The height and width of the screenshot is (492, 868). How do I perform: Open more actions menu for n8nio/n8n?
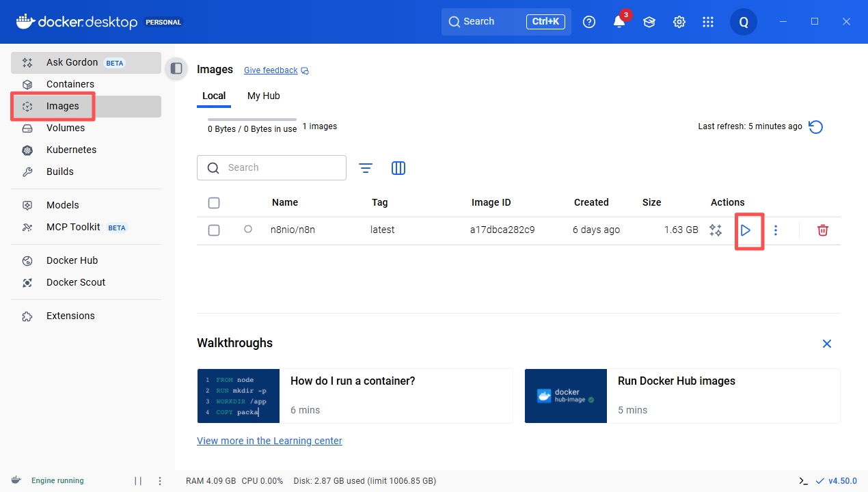tap(776, 230)
